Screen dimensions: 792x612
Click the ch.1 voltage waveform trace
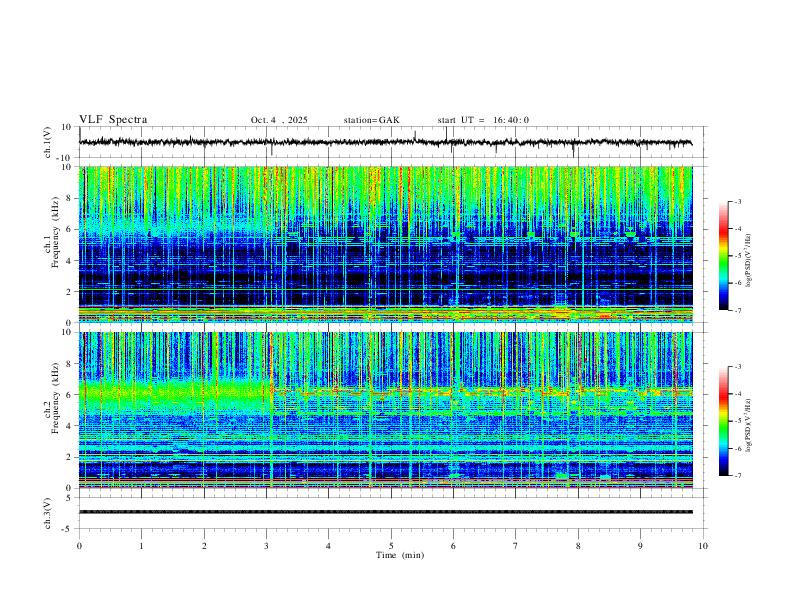coord(385,142)
